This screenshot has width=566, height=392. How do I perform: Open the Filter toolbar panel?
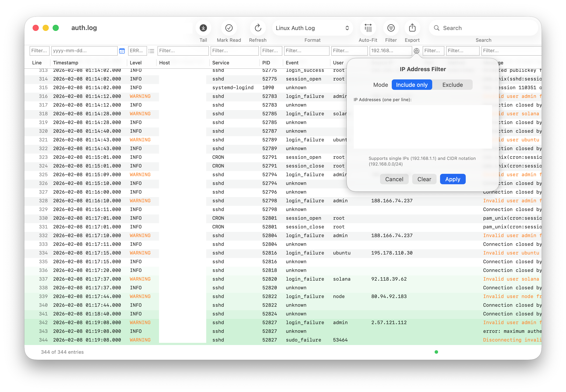(x=391, y=28)
